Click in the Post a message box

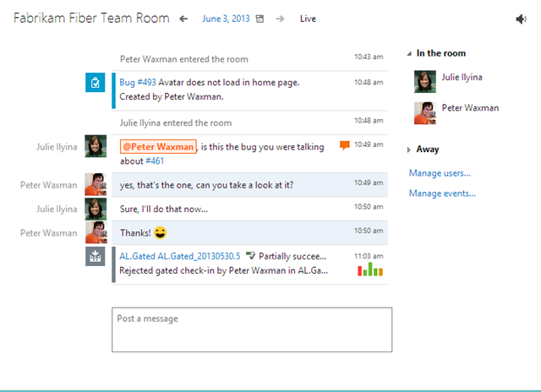(252, 329)
